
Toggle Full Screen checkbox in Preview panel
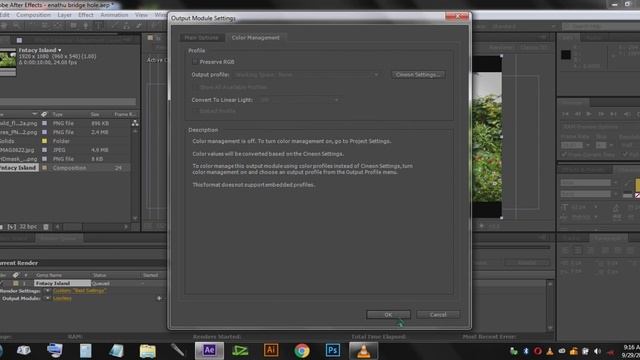coord(625,155)
